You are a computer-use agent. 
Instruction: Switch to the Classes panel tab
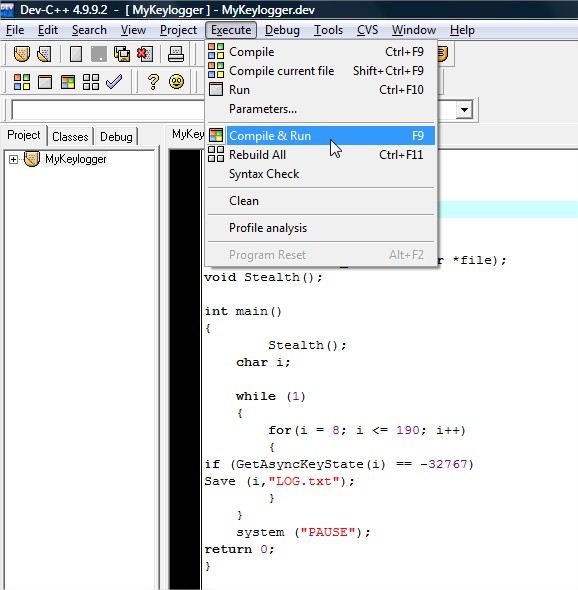coord(70,137)
